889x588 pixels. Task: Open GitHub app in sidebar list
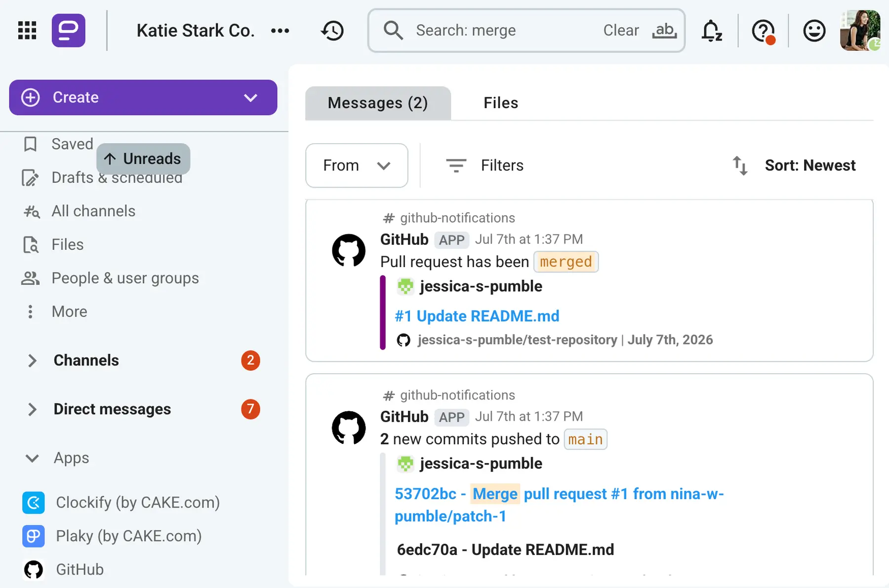80,569
